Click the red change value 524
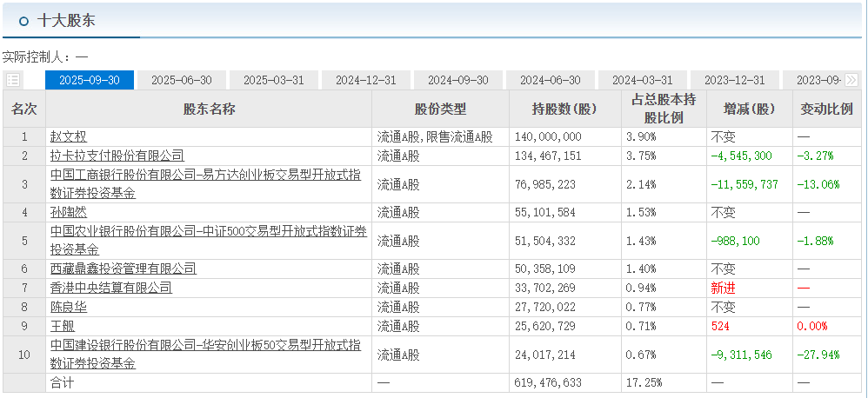This screenshot has width=868, height=398. [x=720, y=326]
